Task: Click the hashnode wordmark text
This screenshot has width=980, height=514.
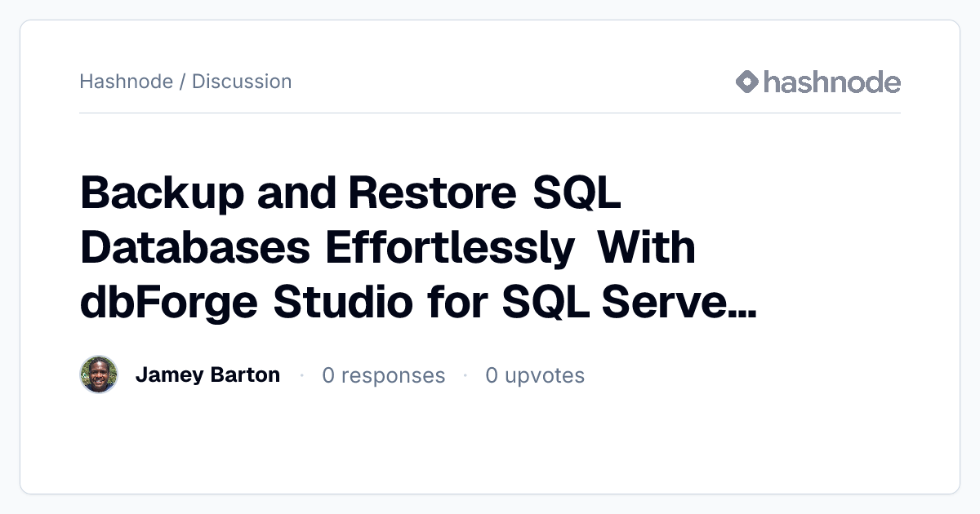Action: (832, 82)
